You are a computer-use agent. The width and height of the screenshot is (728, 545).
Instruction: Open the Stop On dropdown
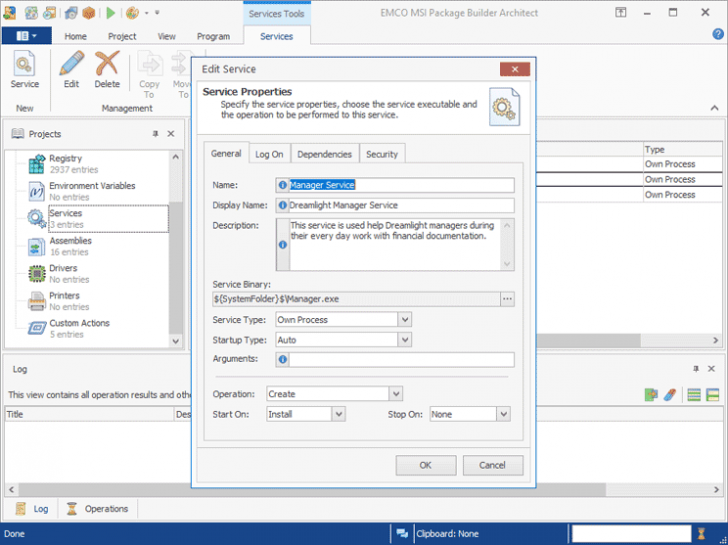point(504,414)
